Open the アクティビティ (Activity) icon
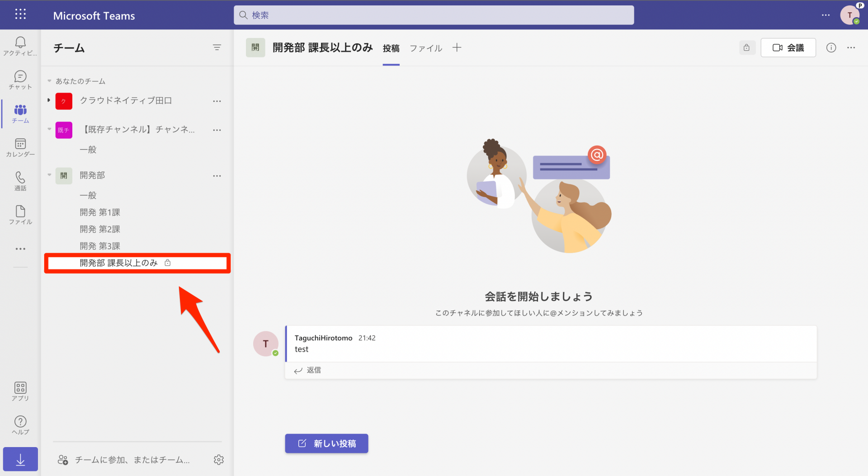Image resolution: width=868 pixels, height=476 pixels. [20, 45]
